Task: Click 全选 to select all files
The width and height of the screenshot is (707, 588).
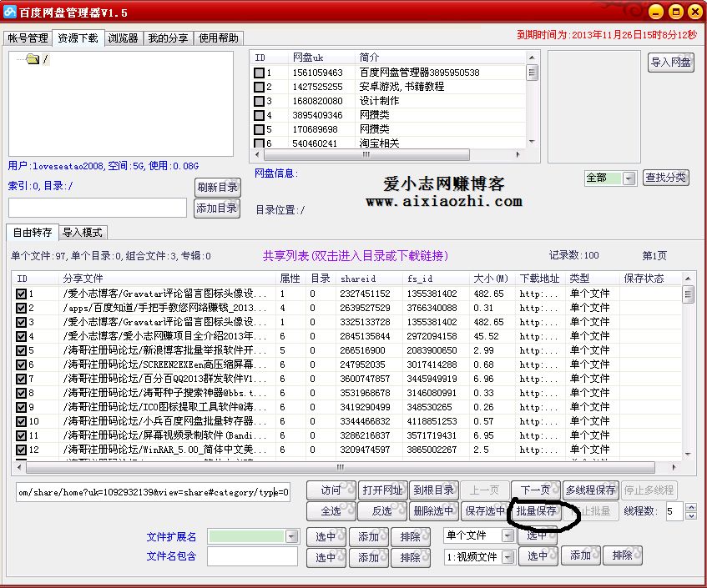Action: 331,511
